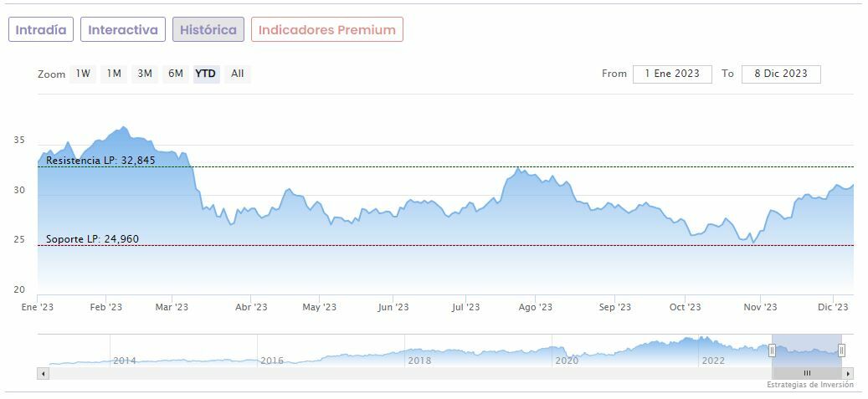
Task: Click the From date field
Action: click(x=672, y=74)
